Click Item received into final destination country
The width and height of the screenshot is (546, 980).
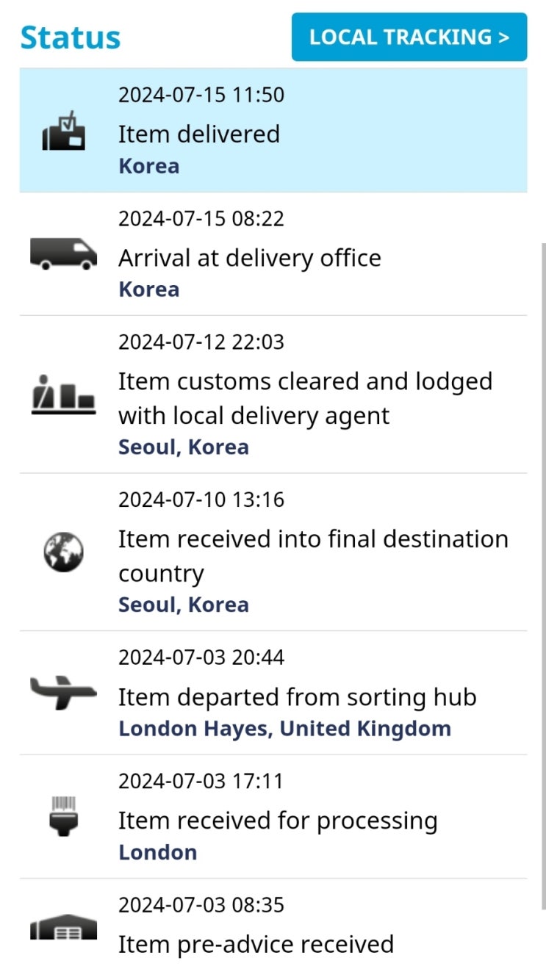313,556
